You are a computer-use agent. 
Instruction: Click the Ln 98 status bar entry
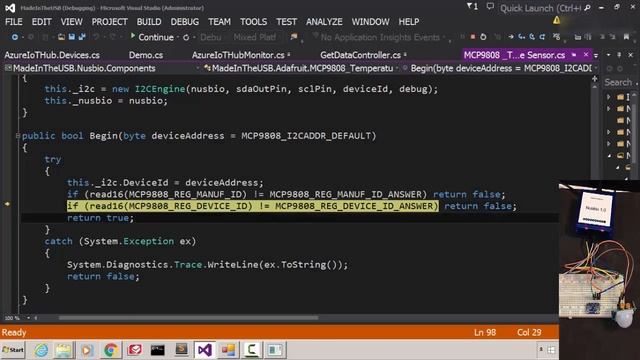pyautogui.click(x=485, y=332)
